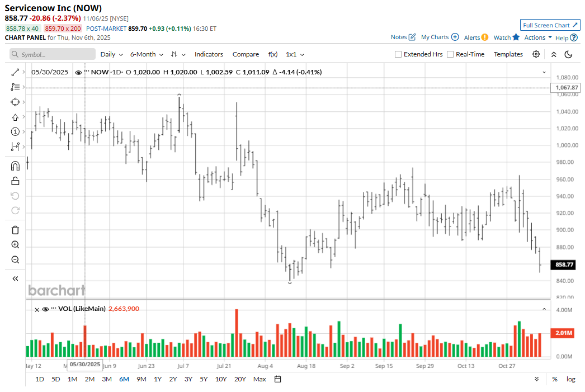Open the Notes link
Screen dimensions: 585x392
[403, 37]
